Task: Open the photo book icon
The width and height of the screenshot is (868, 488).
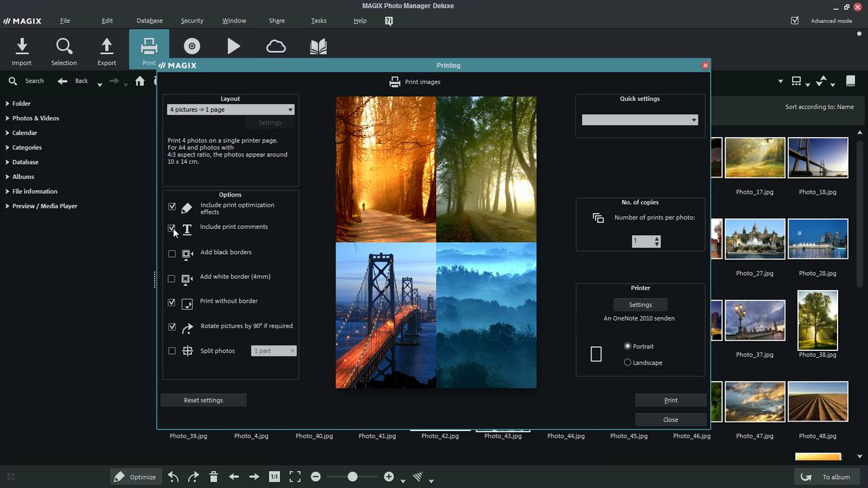Action: (x=317, y=46)
